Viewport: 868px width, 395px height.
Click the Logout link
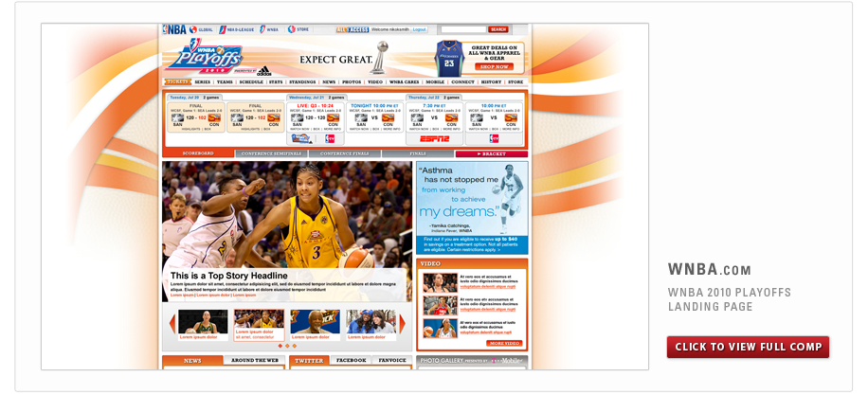click(420, 29)
